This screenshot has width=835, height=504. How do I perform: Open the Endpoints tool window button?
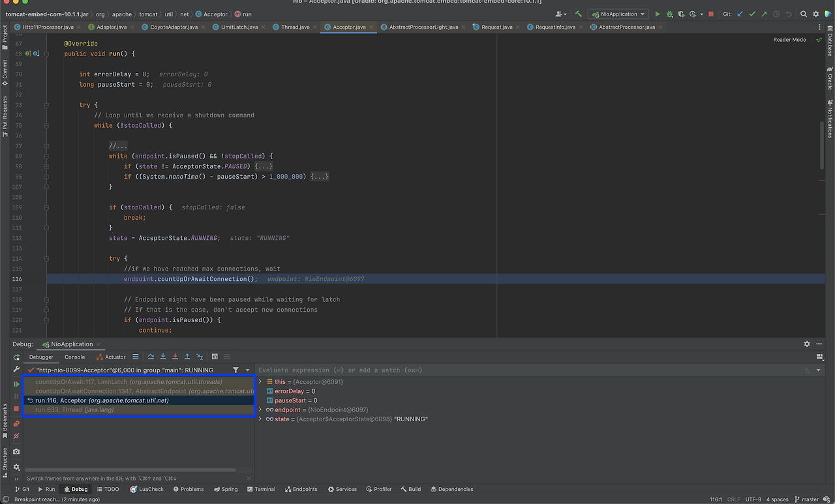pyautogui.click(x=301, y=489)
